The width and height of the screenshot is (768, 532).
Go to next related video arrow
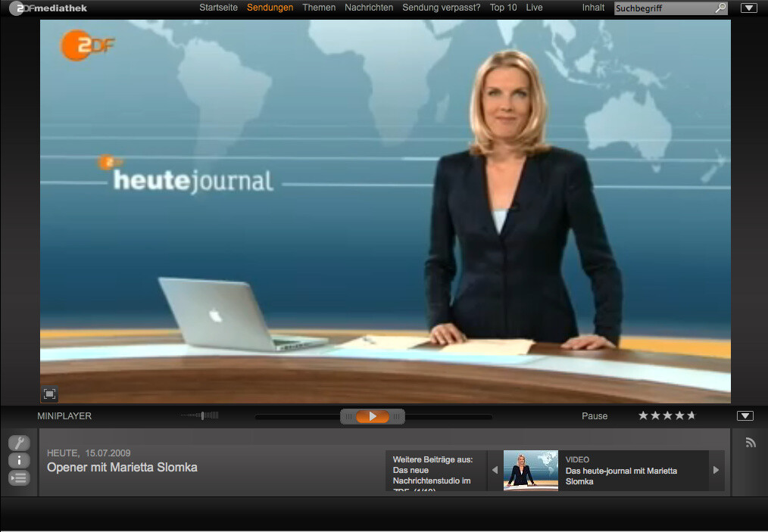point(716,470)
